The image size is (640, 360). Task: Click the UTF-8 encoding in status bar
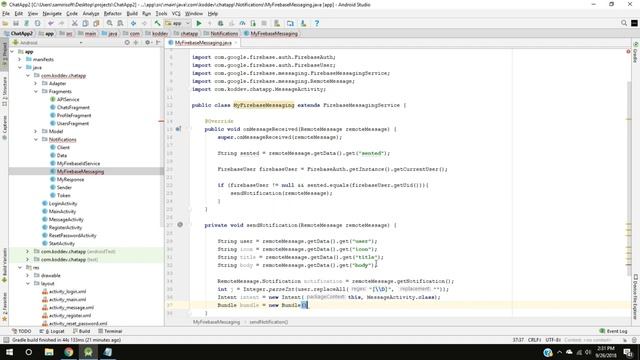coord(553,340)
